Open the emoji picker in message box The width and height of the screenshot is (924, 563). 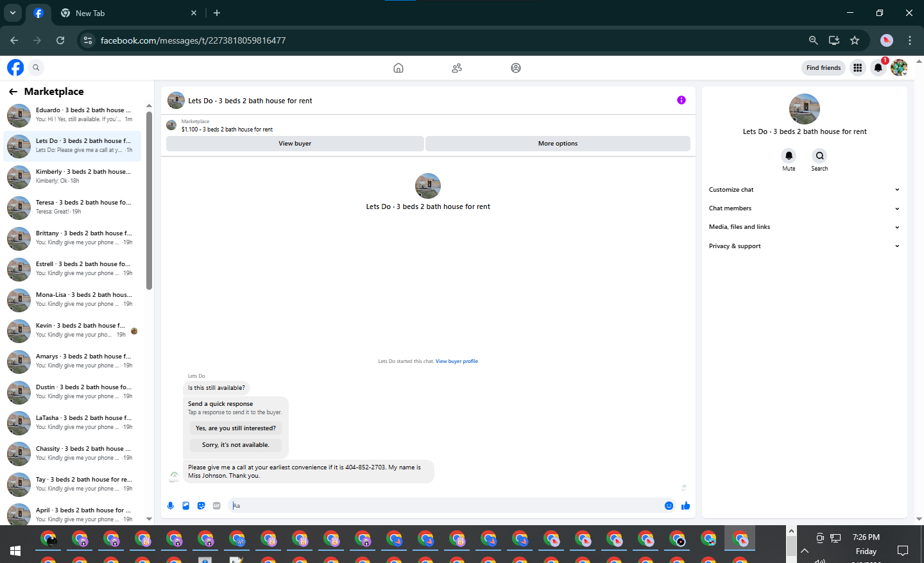pyautogui.click(x=669, y=506)
